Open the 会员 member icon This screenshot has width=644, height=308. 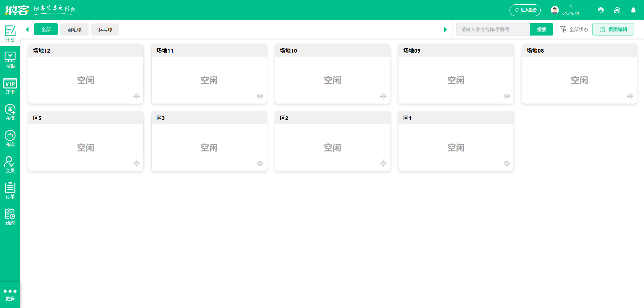[x=10, y=165]
